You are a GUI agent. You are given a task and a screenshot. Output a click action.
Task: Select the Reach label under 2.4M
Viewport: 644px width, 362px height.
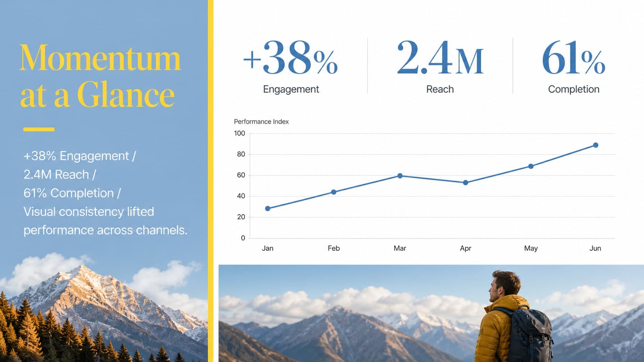click(440, 89)
